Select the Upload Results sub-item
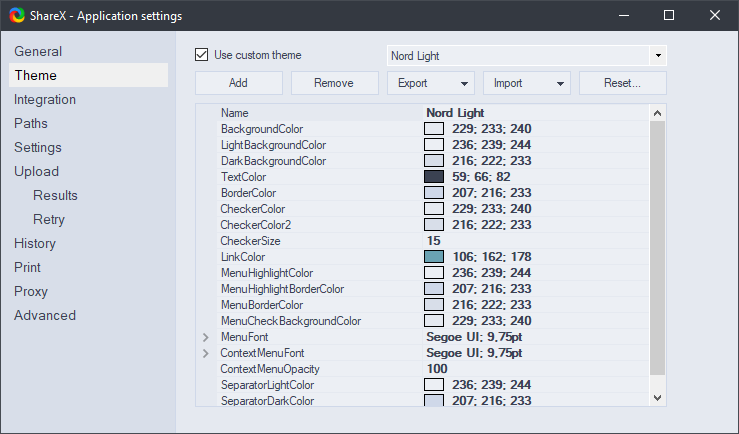This screenshot has width=739, height=434. tap(55, 195)
